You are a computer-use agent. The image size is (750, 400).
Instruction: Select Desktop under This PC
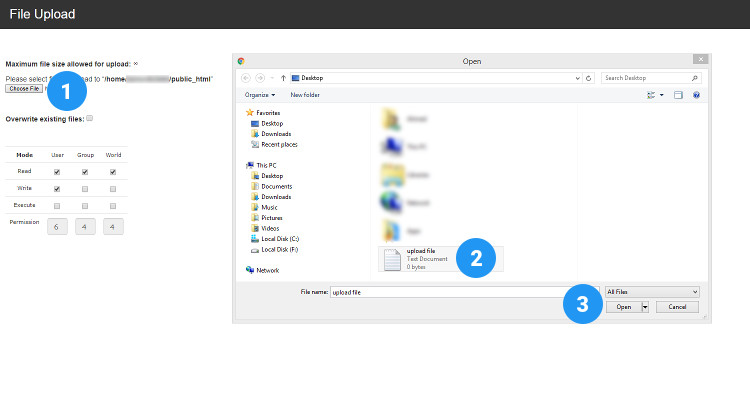(267, 176)
